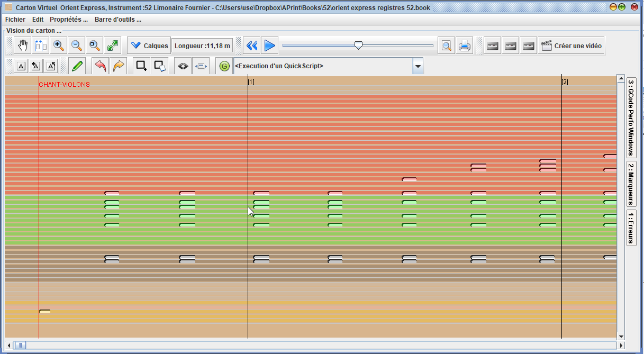Click the green fit-to-window arrows icon
This screenshot has height=354, width=644.
(x=113, y=46)
